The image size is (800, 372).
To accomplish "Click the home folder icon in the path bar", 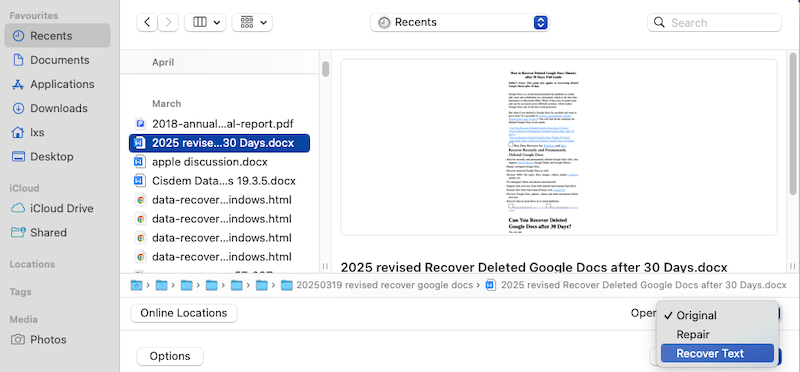I will [136, 285].
